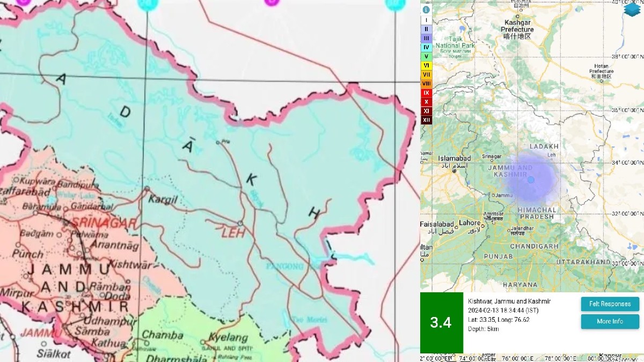This screenshot has height=362, width=644.
Task: Select intensity level I in legend
Action: [x=426, y=20]
